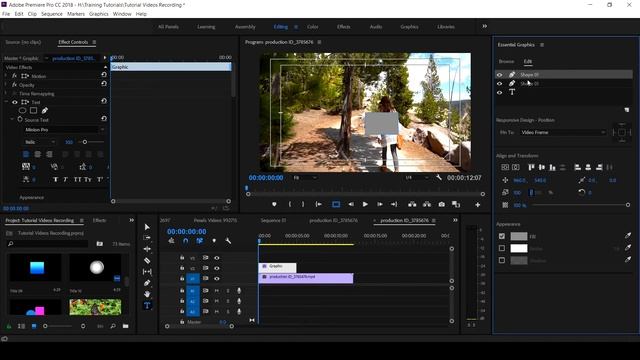Click the New Bin folder icon in Project panel
Viewport: 640px width, 360px height.
(x=125, y=326)
